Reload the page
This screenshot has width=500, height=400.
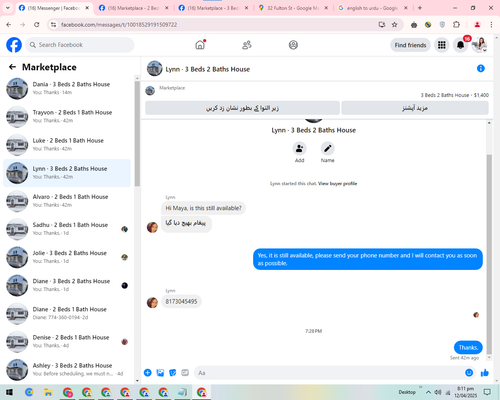[x=37, y=25]
